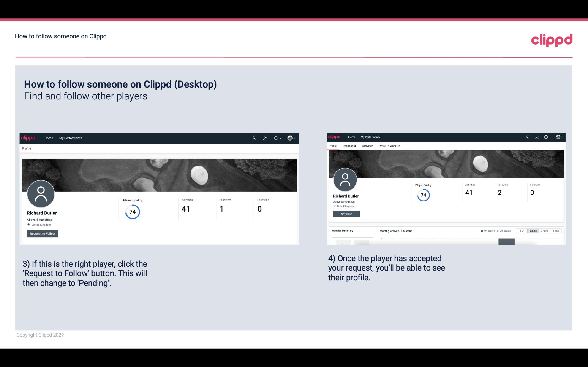Select the Player Quality score circle
Image resolution: width=588 pixels, height=367 pixels.
132,212
